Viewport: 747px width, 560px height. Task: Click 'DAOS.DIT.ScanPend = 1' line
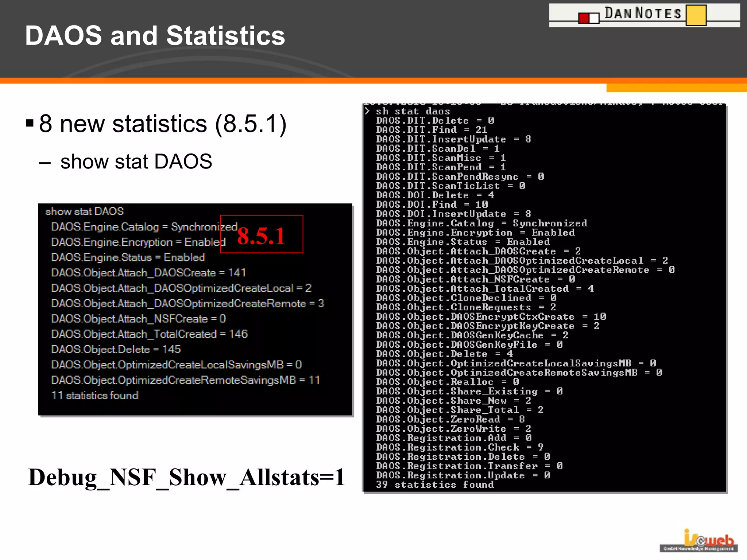pyautogui.click(x=441, y=167)
